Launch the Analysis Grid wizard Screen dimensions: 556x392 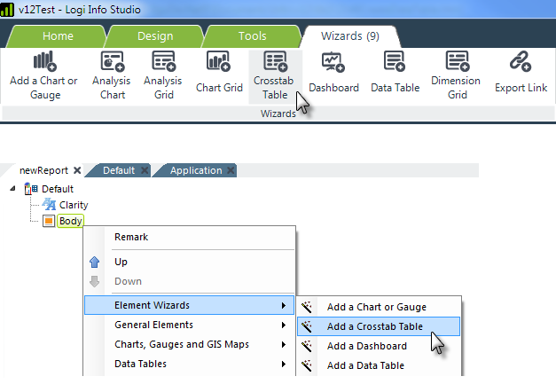[163, 76]
